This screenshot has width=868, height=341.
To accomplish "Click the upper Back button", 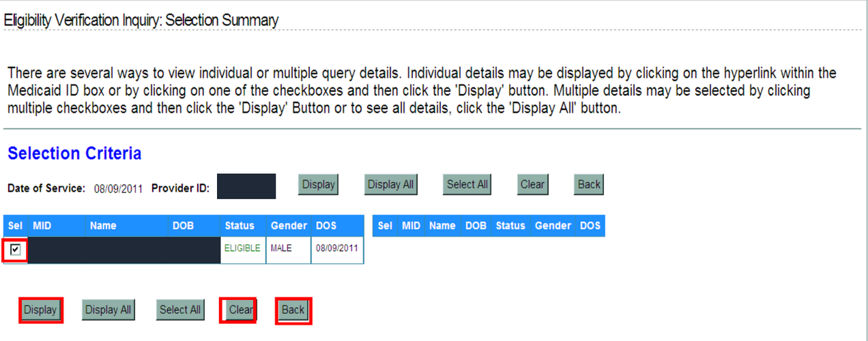I will (589, 185).
